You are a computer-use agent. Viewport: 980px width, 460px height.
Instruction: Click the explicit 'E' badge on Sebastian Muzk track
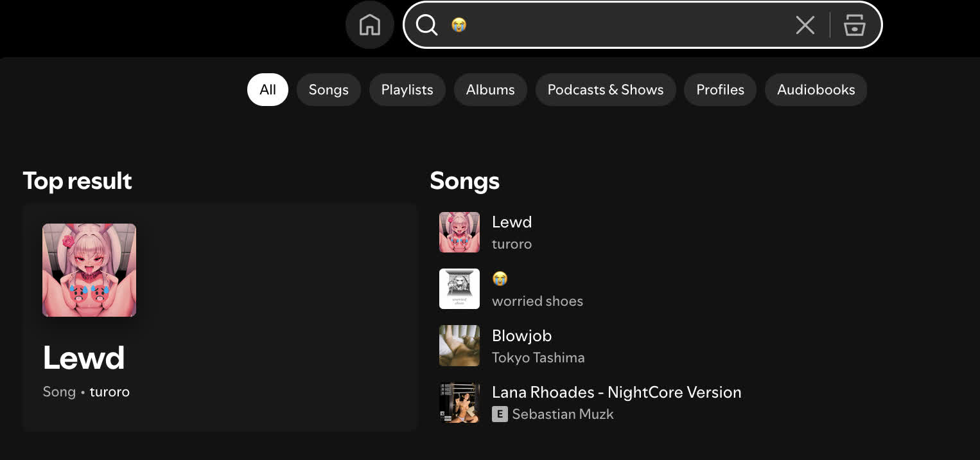tap(500, 414)
